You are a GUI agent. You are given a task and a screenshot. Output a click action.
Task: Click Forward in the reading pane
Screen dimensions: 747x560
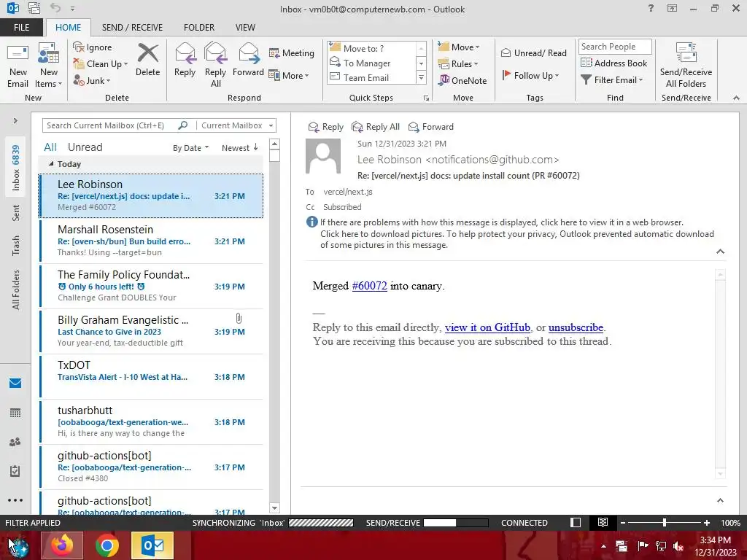(430, 127)
